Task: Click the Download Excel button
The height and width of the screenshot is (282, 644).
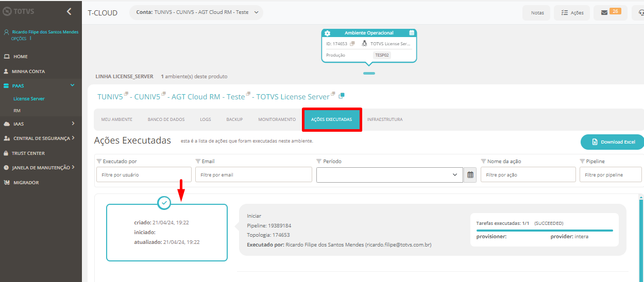Action: click(x=613, y=142)
